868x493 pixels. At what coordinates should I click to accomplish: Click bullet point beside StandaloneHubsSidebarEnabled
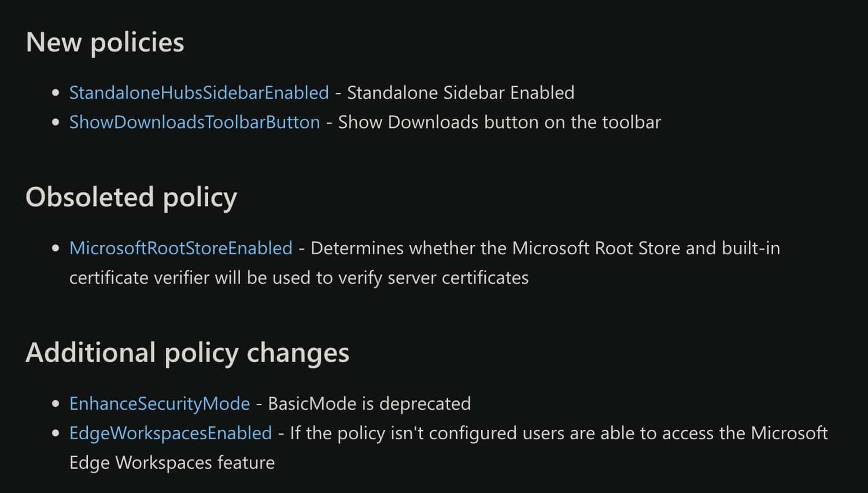[x=56, y=92]
